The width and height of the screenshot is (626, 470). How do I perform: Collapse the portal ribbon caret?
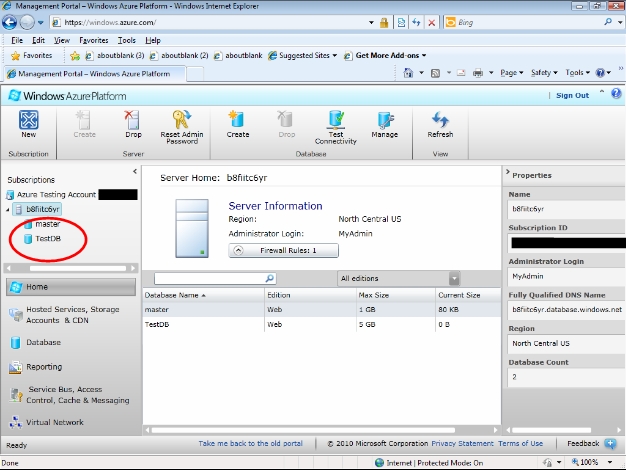coord(602,92)
